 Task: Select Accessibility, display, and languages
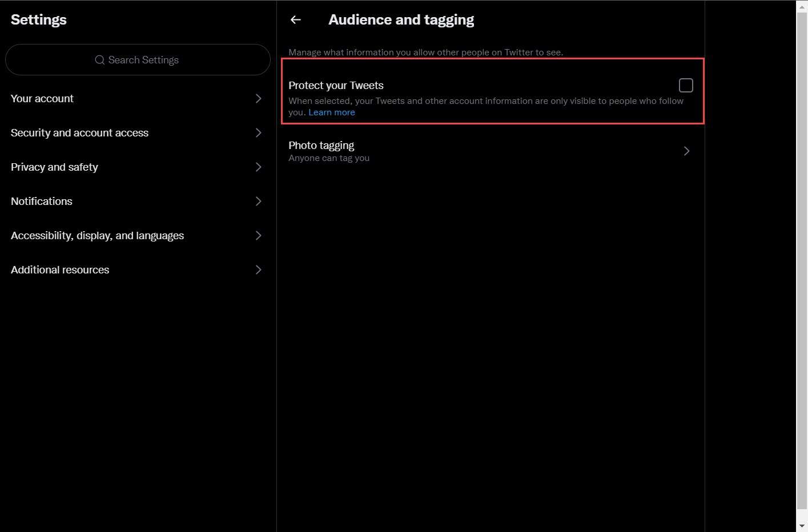(97, 236)
